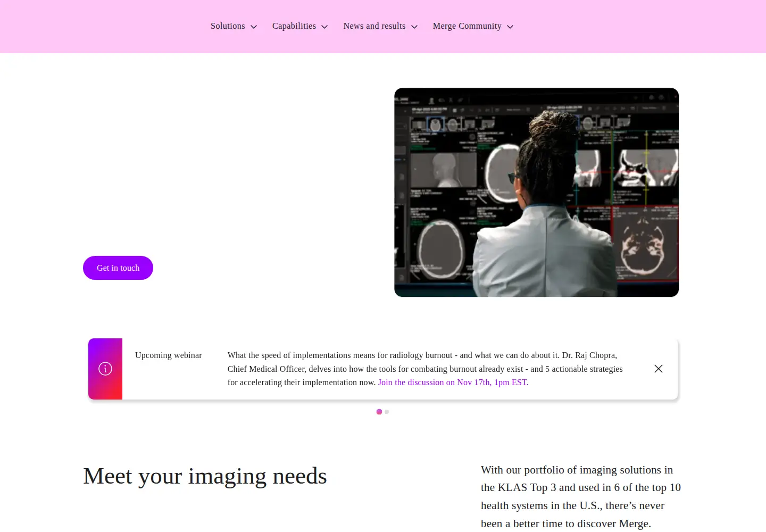This screenshot has height=532, width=766.
Task: Open the Solutions menu
Action: pyautogui.click(x=228, y=26)
